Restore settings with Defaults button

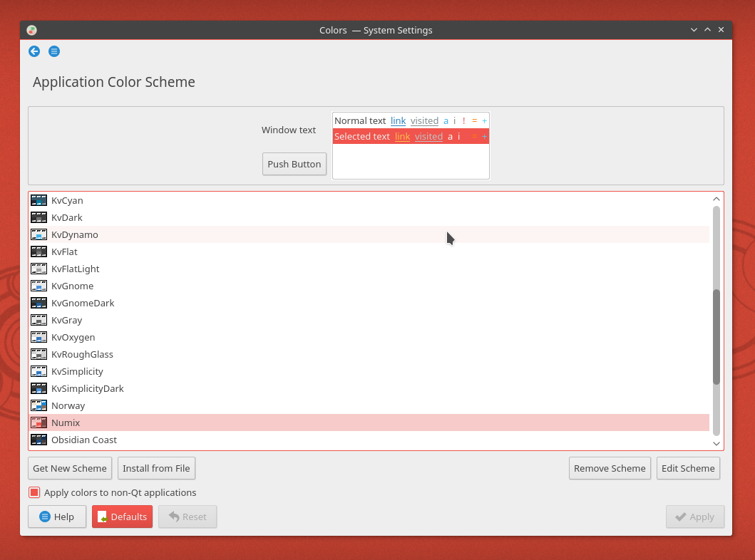[123, 517]
